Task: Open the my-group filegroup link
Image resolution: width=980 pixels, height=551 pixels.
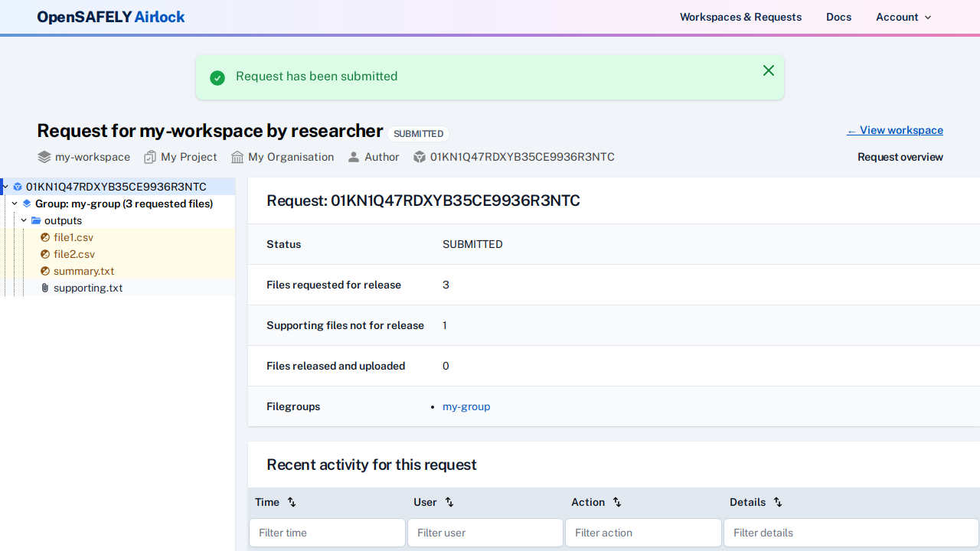Action: pyautogui.click(x=466, y=406)
